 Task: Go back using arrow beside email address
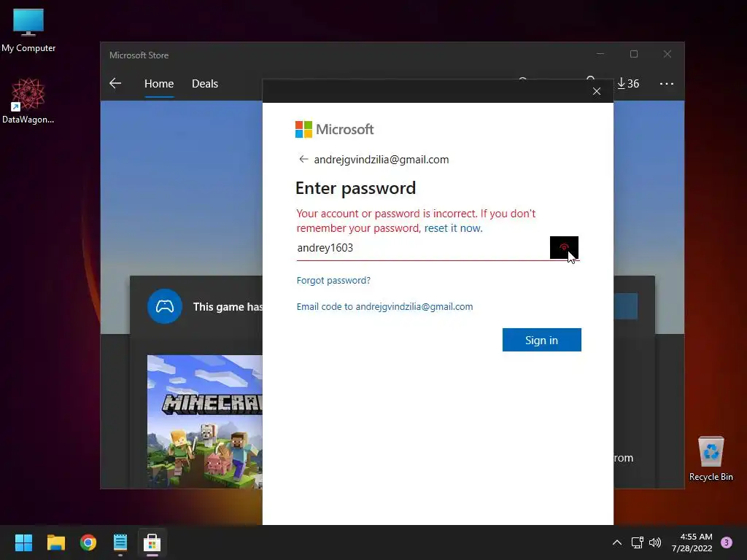coord(303,159)
